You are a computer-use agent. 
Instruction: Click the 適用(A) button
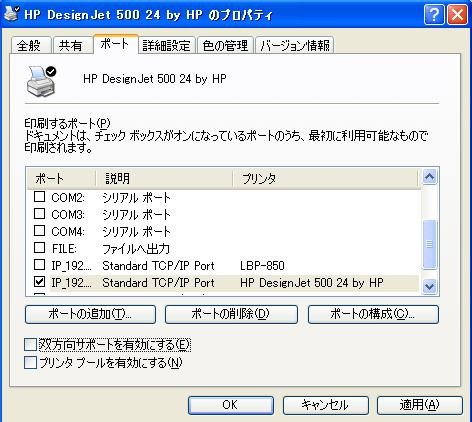420,405
